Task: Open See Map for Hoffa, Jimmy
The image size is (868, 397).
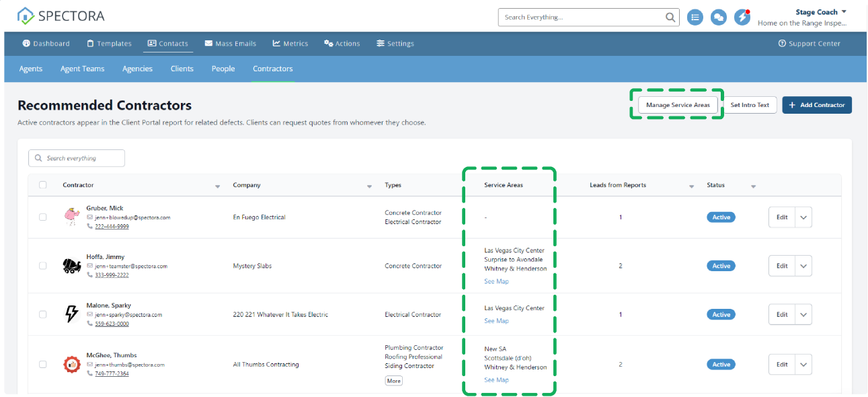Action: (496, 281)
